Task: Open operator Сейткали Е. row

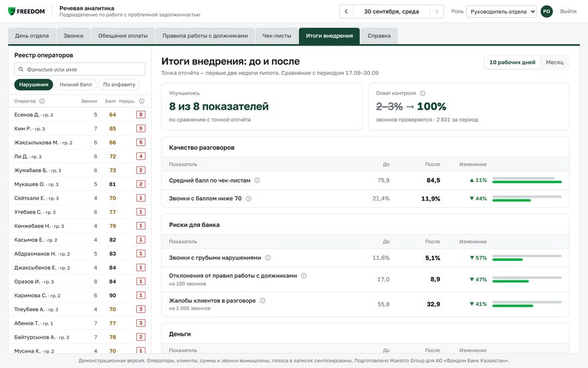Action: (x=80, y=198)
